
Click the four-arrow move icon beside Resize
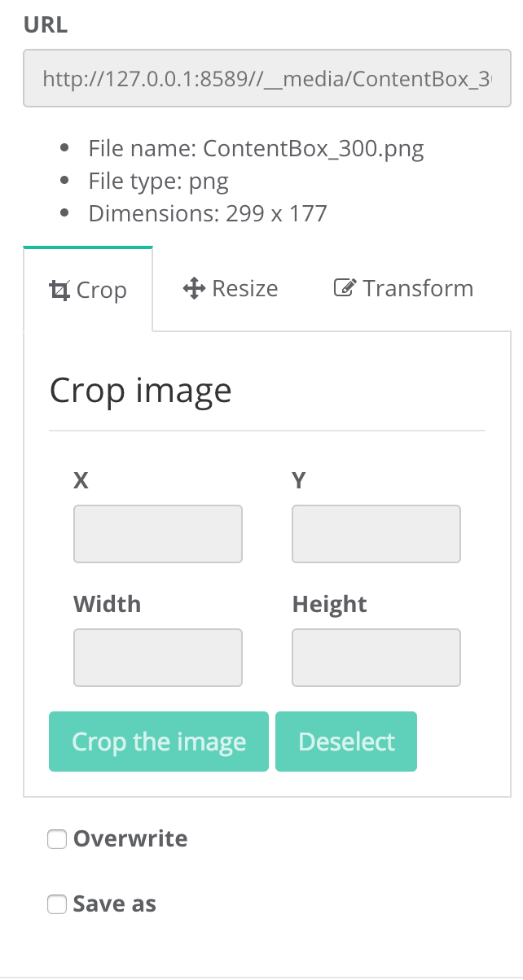193,288
